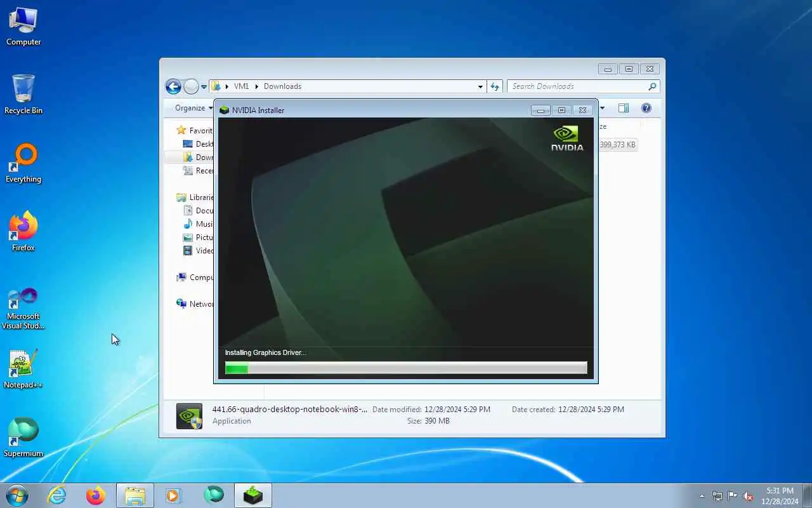The width and height of the screenshot is (812, 508).
Task: Select Downloads in the address breadcrumb
Action: [282, 86]
